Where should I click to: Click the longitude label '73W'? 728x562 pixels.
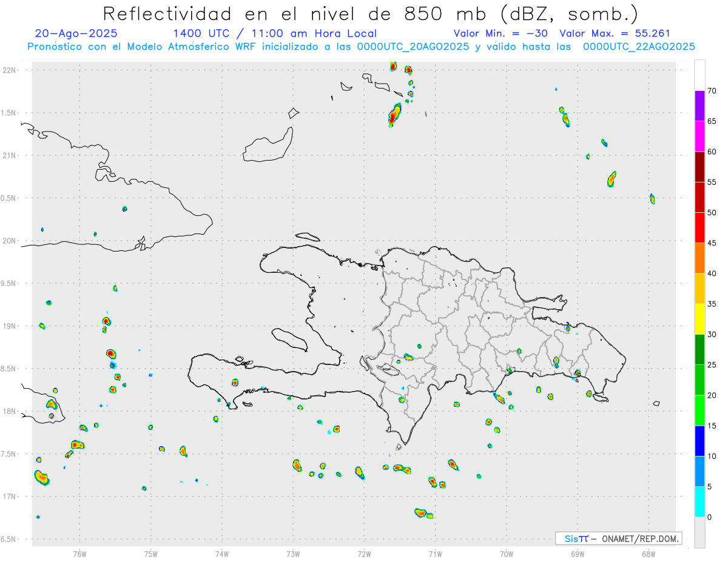293,554
